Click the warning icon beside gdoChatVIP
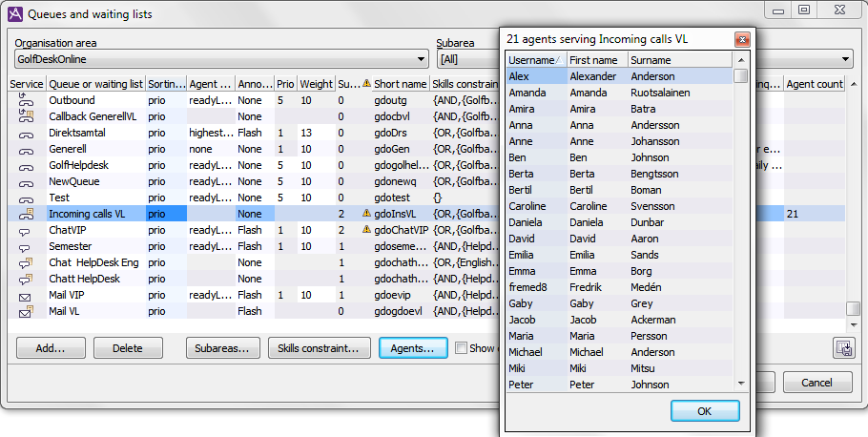This screenshot has width=868, height=437. [x=366, y=230]
